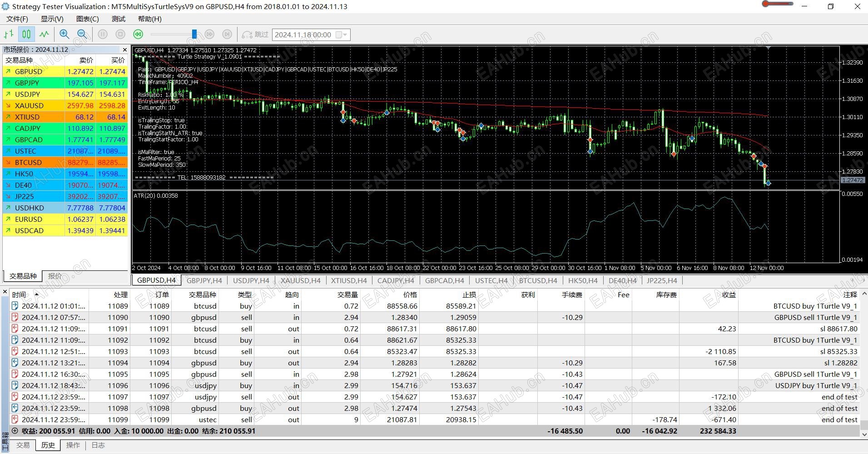Image resolution: width=868 pixels, height=454 pixels.
Task: Switch chart to bar chart mode
Action: point(9,35)
